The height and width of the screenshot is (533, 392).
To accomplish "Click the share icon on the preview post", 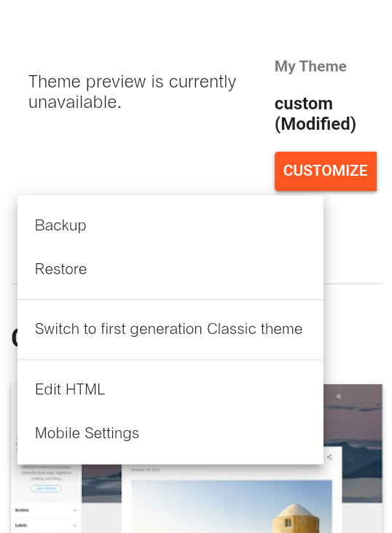I will point(329,457).
